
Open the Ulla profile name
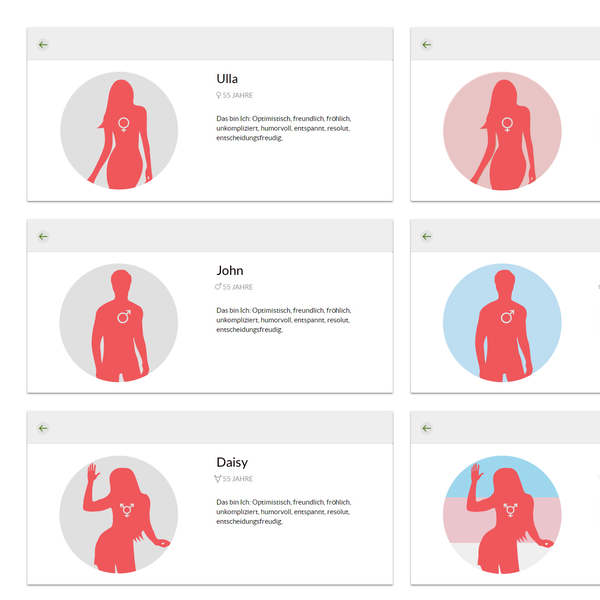point(227,79)
